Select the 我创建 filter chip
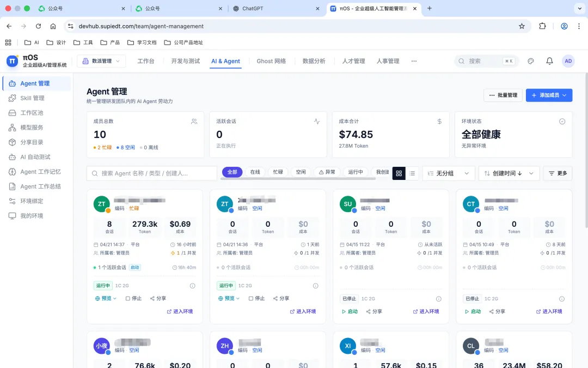Screen dimensions: 588x368 click(381, 172)
